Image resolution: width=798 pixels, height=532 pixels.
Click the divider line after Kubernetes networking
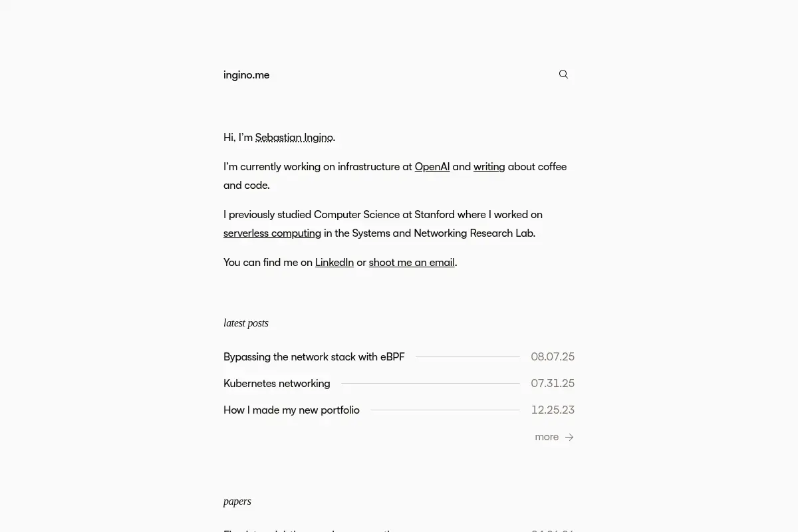(430, 383)
